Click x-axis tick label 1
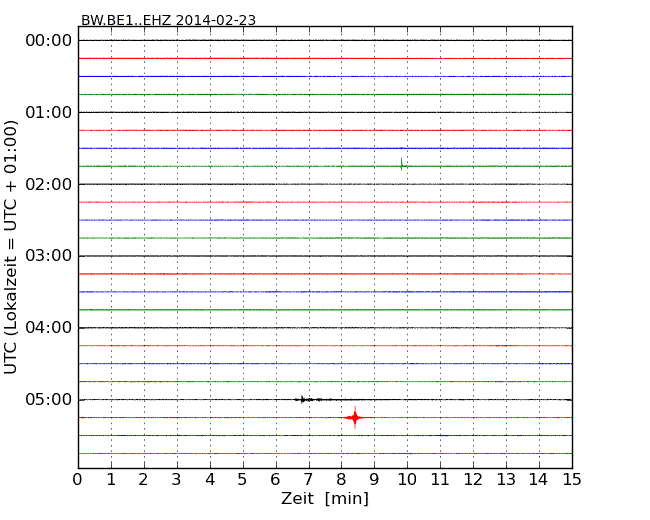This screenshot has width=650, height=520. pos(111,480)
